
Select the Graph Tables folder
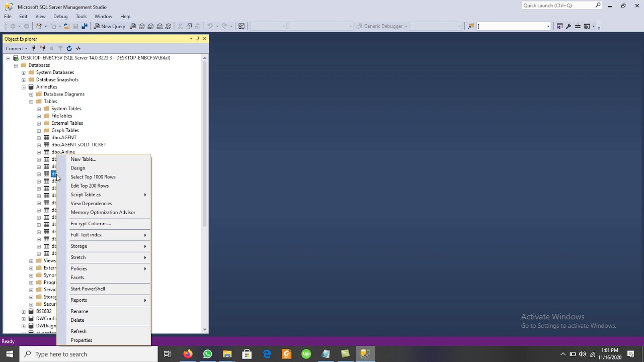click(x=65, y=130)
